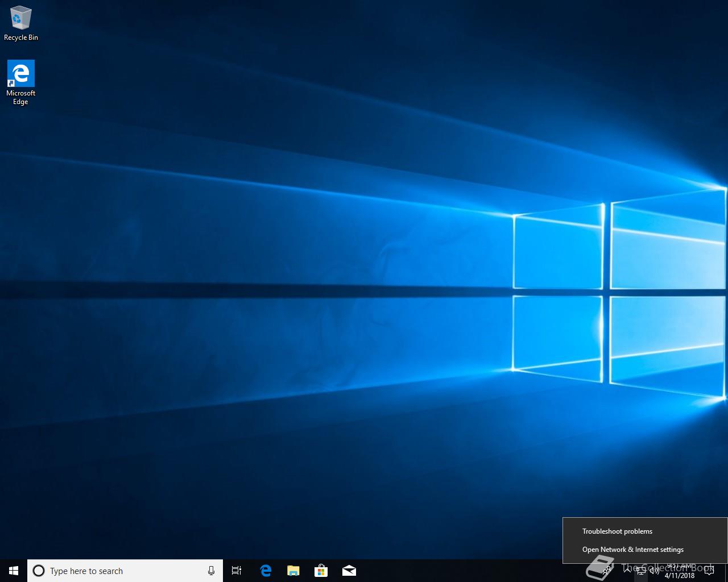
Task: Launch Microsoft Edge from the taskbar
Action: tap(266, 571)
